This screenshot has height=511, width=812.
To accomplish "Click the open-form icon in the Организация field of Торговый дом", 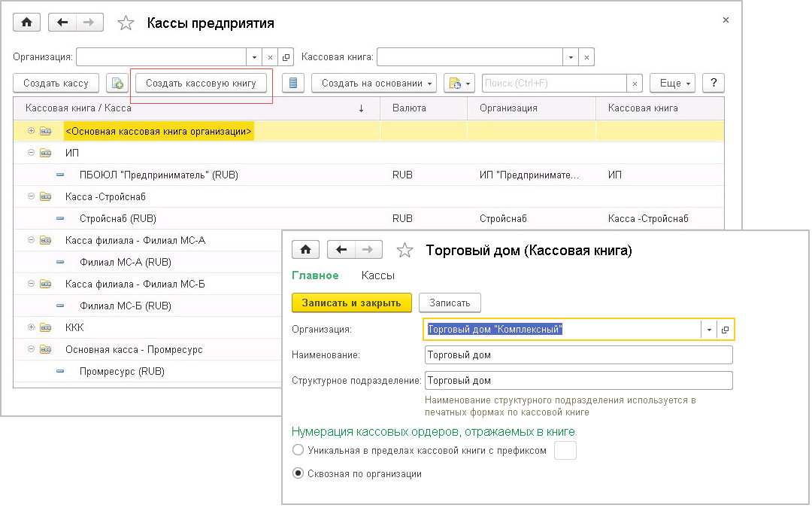I will pos(726,330).
